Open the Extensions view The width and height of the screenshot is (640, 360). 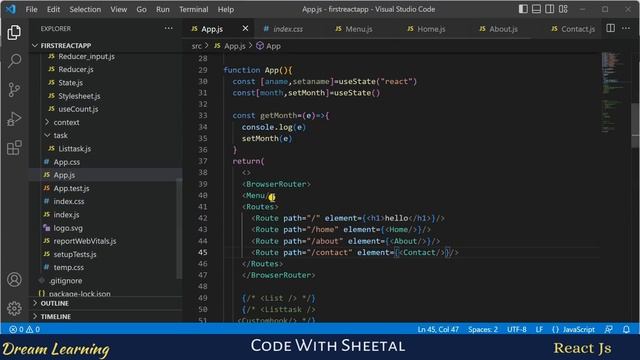(x=14, y=148)
